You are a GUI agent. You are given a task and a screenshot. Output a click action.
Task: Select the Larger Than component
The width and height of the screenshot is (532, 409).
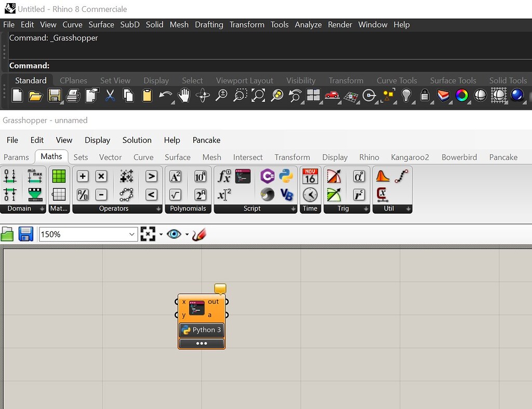[151, 176]
